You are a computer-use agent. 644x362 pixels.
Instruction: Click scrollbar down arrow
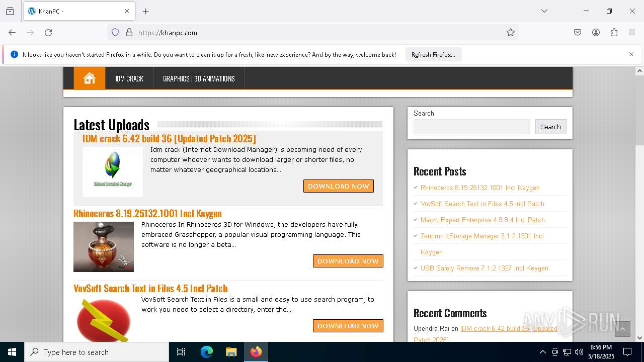pyautogui.click(x=640, y=337)
